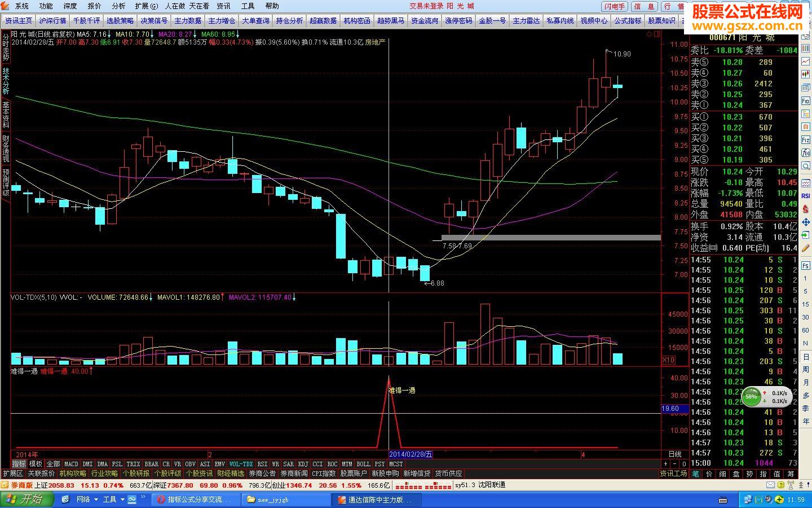Expand the 网络 dropdown in taskbar
The height and width of the screenshot is (508, 812).
click(96, 500)
